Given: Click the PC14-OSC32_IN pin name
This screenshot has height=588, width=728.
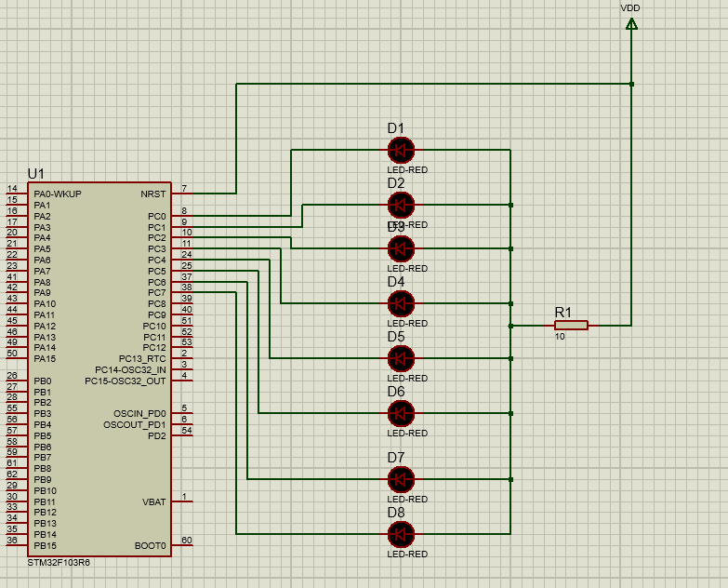Looking at the screenshot, I should click(x=130, y=370).
